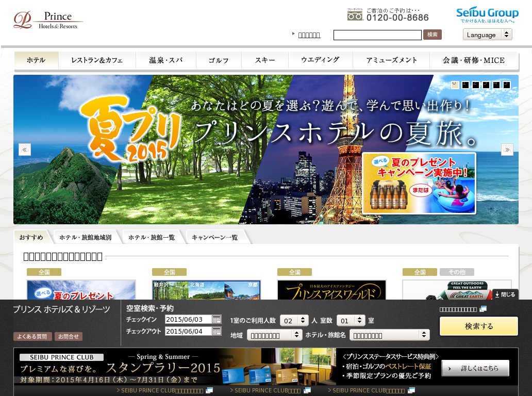Open the room count dropdown showing 01

351,320
